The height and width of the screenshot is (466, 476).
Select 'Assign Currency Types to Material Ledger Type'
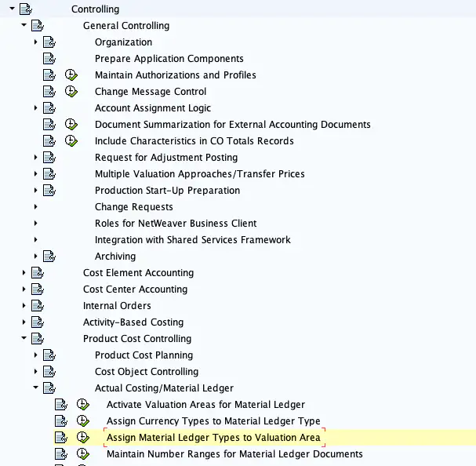click(x=213, y=420)
